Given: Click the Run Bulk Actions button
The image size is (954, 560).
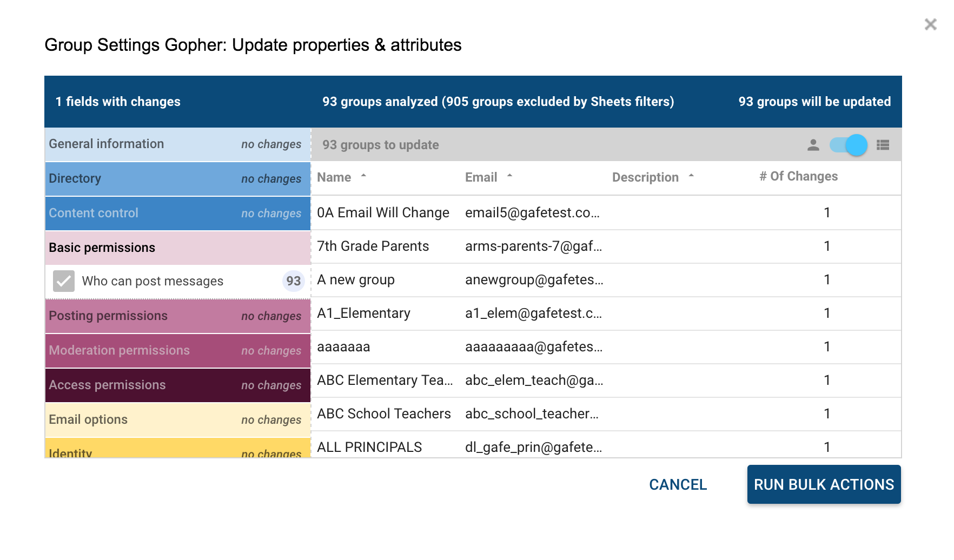Looking at the screenshot, I should [x=824, y=484].
